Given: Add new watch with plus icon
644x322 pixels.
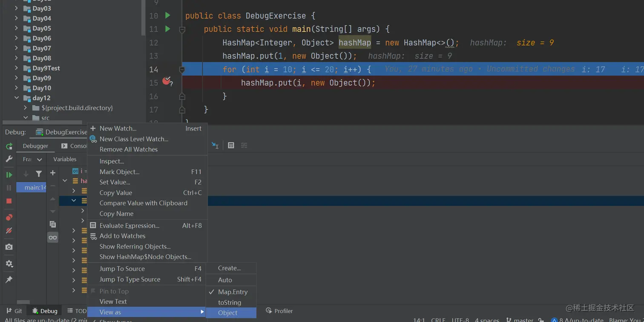Looking at the screenshot, I should tap(53, 173).
